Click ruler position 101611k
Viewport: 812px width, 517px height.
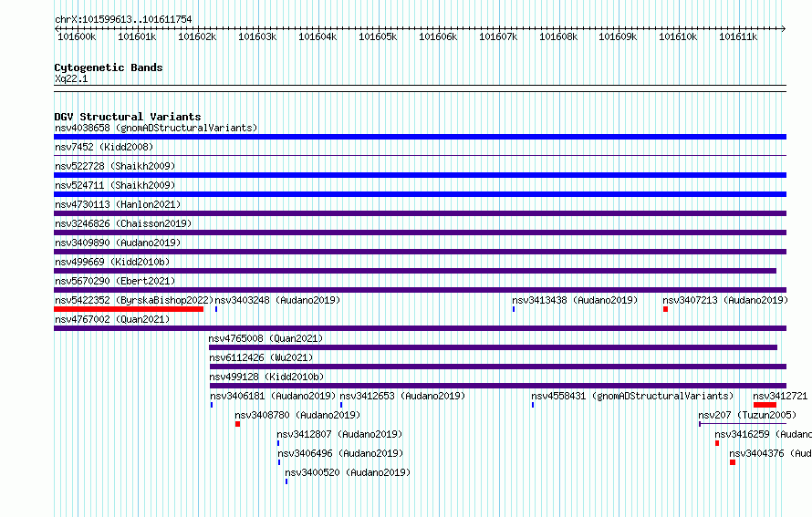(x=738, y=36)
